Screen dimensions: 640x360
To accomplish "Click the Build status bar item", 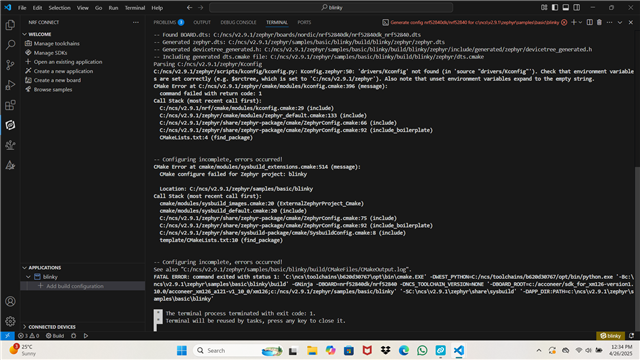I will (x=55, y=336).
